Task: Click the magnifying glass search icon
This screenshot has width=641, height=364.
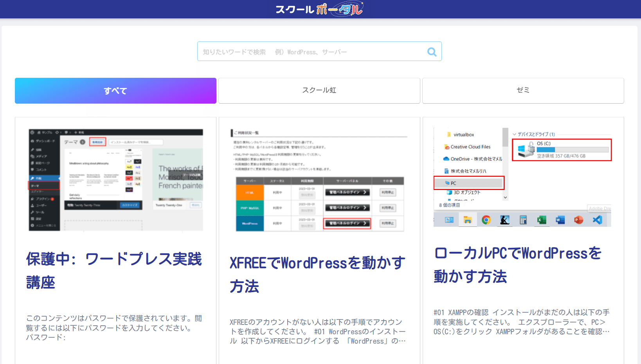Action: point(432,52)
